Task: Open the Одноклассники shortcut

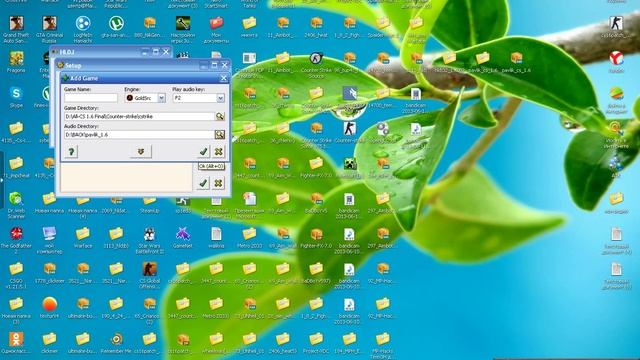Action: tap(16, 339)
